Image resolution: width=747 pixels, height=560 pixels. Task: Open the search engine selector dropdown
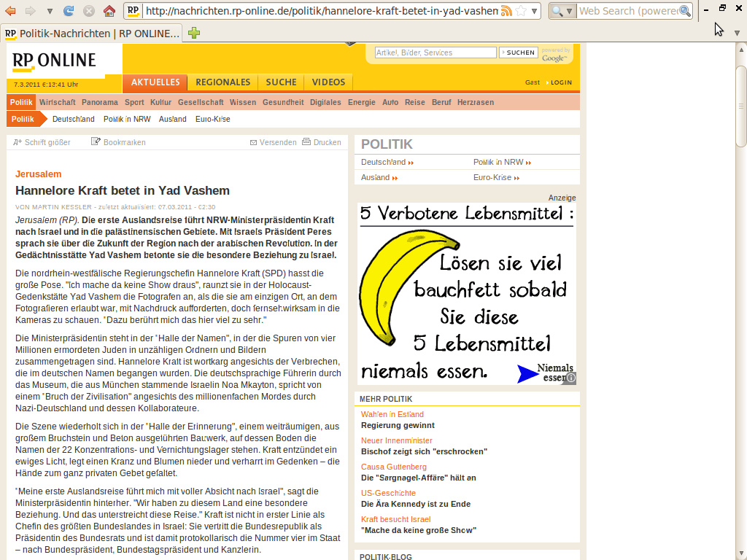[562, 11]
